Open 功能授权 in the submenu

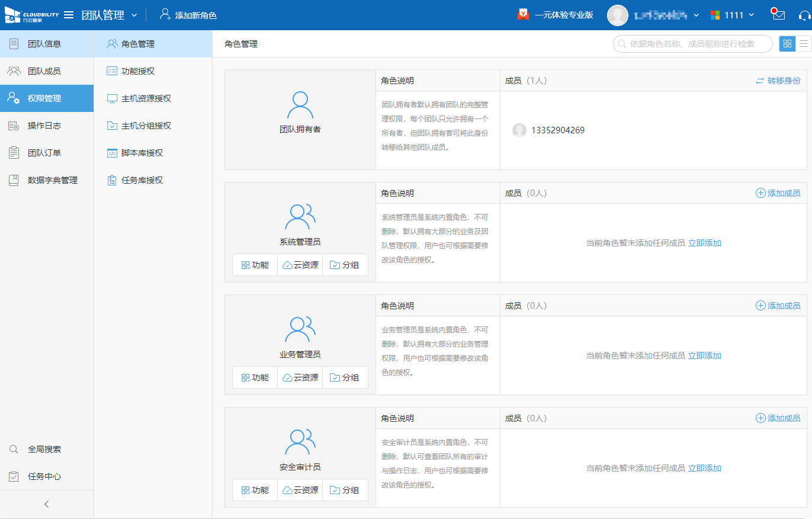click(137, 71)
